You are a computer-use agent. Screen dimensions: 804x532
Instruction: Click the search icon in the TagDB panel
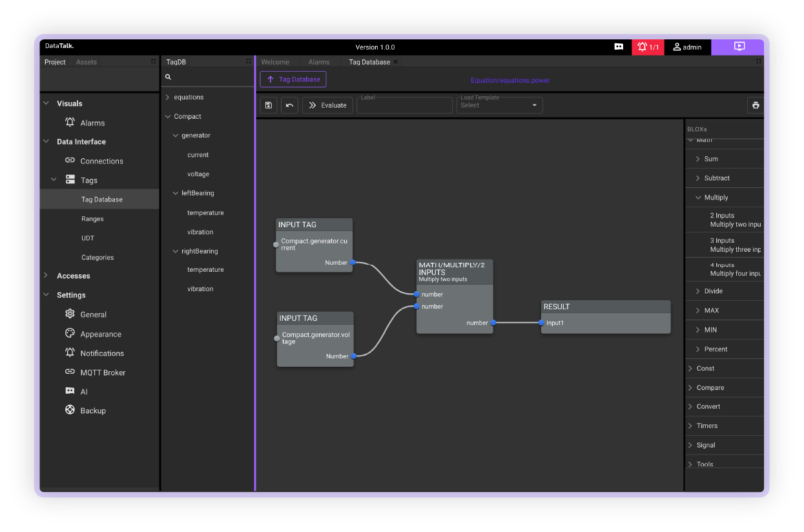pos(167,76)
